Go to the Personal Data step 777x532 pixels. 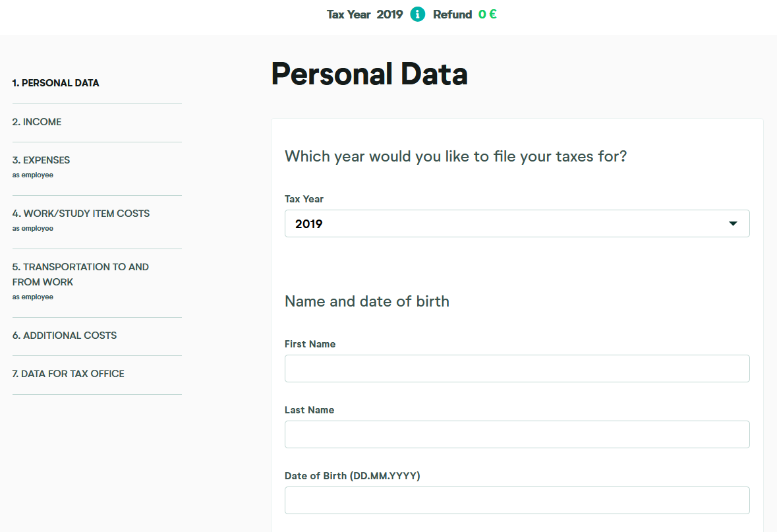tap(56, 83)
